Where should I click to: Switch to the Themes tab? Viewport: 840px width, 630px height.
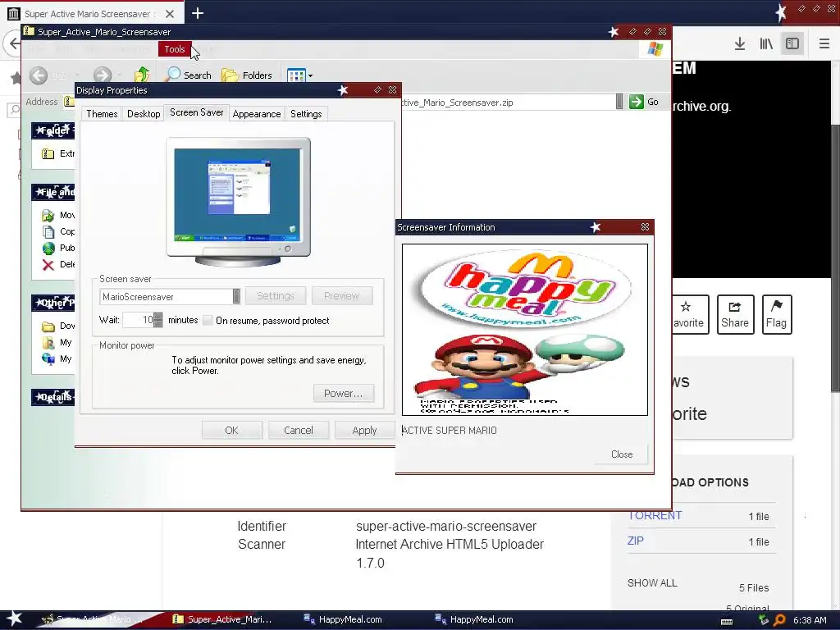[102, 113]
